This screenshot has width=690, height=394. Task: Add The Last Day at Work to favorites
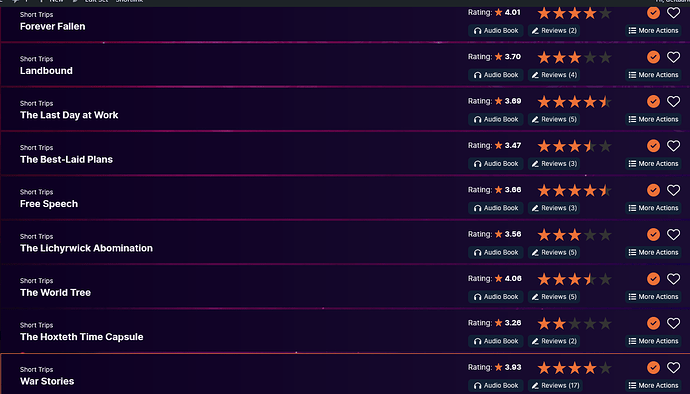[x=673, y=102]
